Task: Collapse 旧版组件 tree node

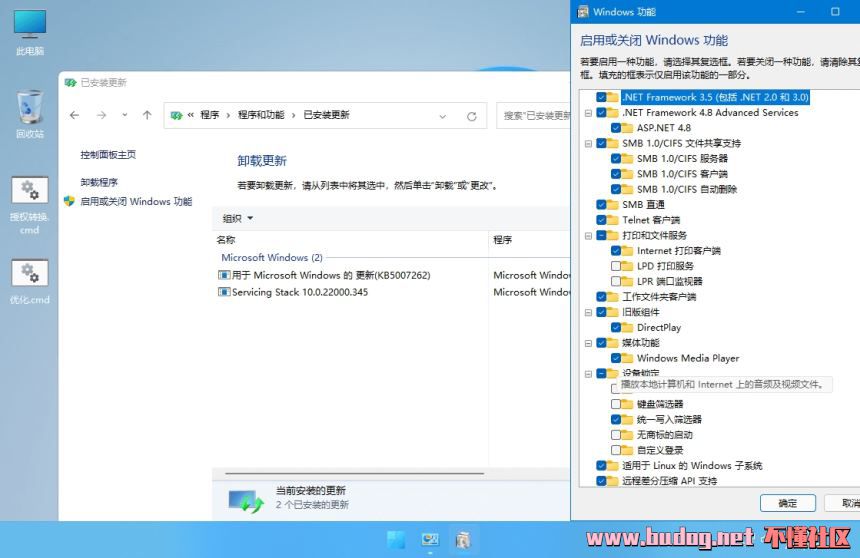Action: click(x=589, y=313)
